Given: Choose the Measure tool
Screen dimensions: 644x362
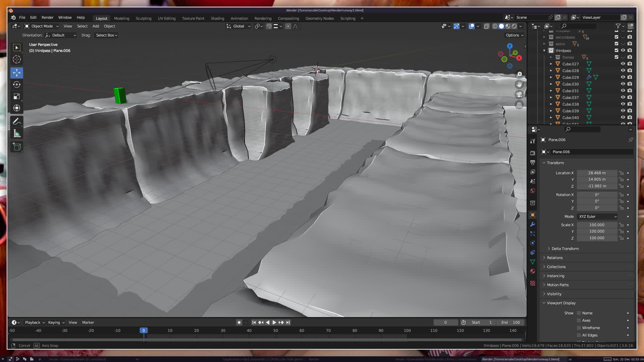Looking at the screenshot, I should click(17, 134).
